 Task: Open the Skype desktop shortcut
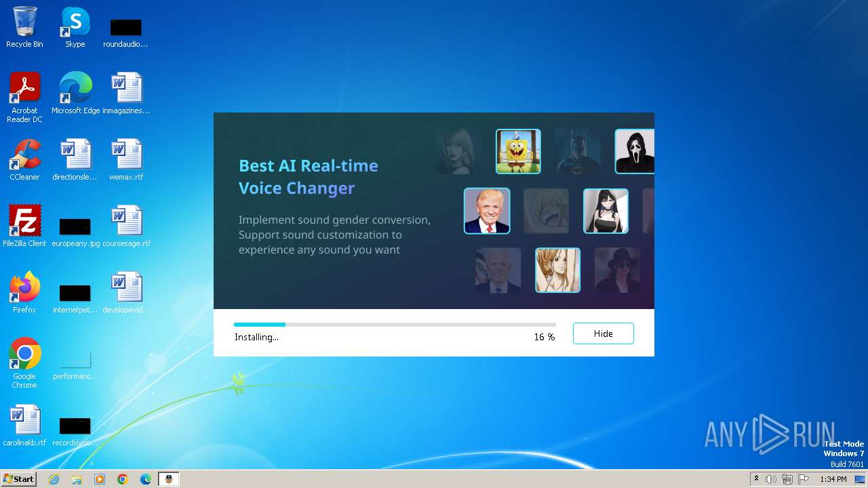[x=75, y=27]
